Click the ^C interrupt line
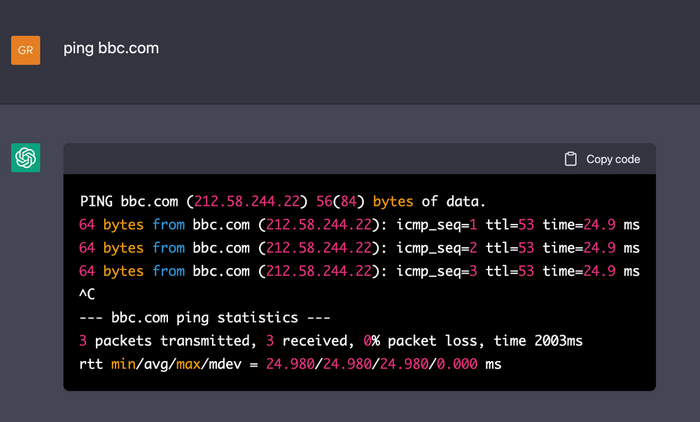The width and height of the screenshot is (700, 422). pyautogui.click(x=88, y=295)
